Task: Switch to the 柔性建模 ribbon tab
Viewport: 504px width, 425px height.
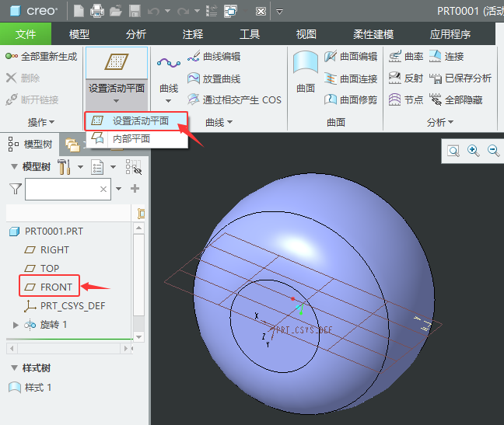Action: click(373, 33)
